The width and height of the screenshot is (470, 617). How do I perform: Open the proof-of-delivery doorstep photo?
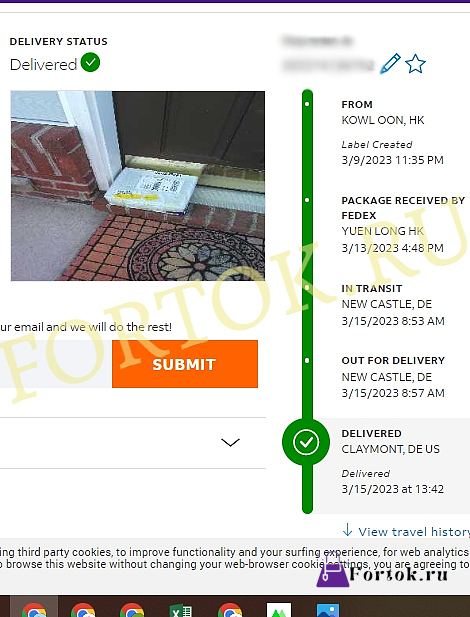138,186
